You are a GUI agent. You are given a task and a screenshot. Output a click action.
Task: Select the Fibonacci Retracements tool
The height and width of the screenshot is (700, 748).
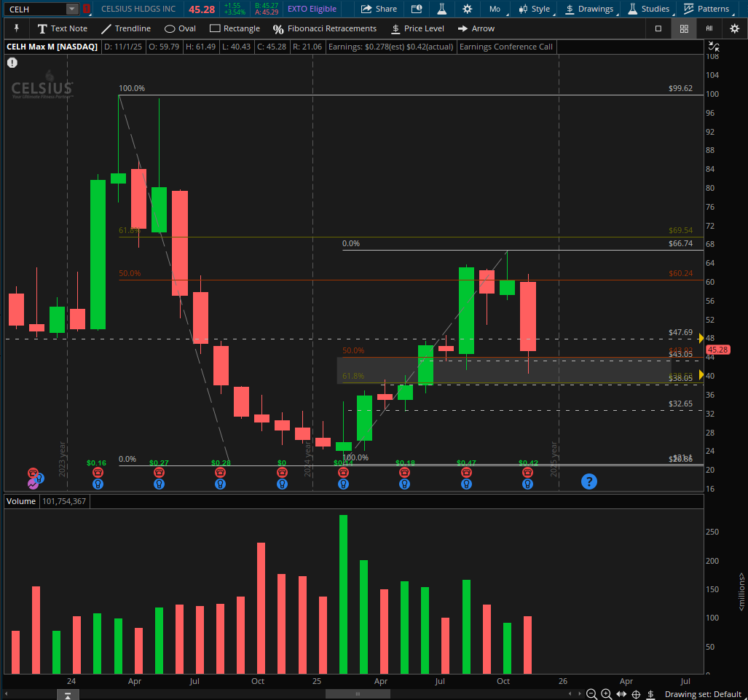click(x=324, y=28)
